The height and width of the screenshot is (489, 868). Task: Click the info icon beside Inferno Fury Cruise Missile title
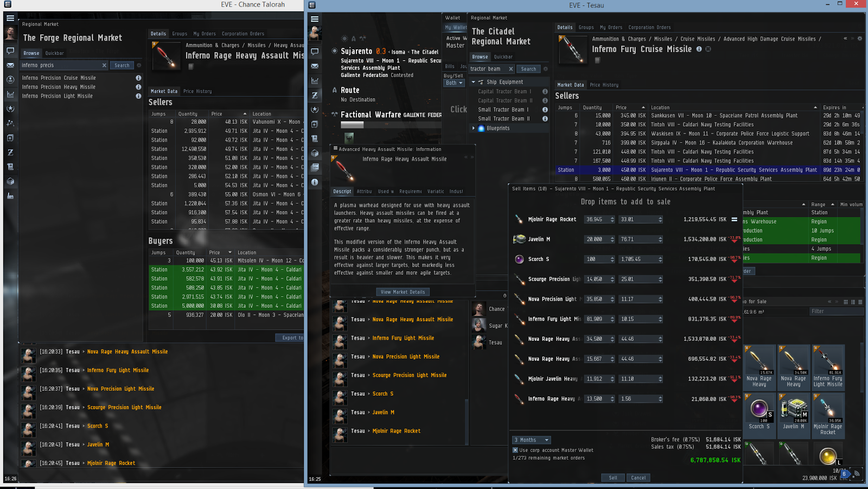pyautogui.click(x=699, y=49)
